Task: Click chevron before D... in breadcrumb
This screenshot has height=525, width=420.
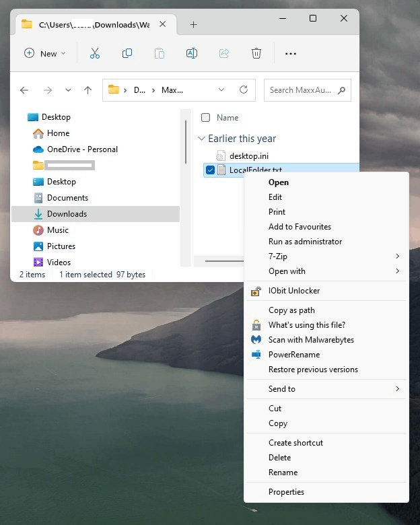Action: tap(125, 90)
